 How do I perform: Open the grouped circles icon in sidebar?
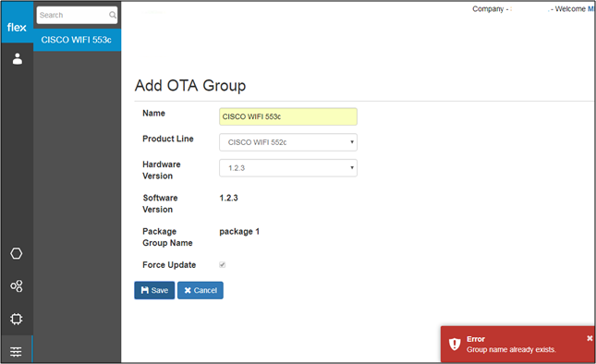pos(17,286)
